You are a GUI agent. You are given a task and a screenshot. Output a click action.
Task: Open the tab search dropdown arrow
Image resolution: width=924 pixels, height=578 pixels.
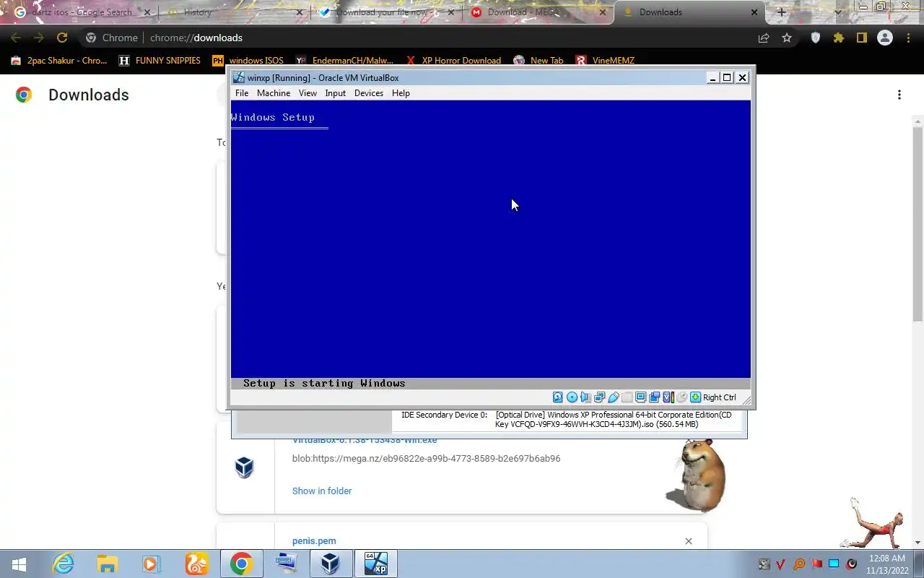[x=838, y=12]
